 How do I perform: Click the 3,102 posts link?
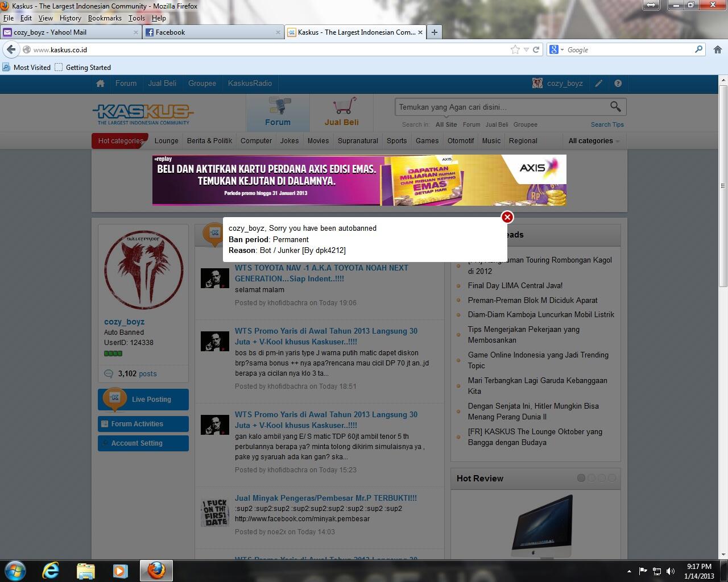[x=137, y=373]
